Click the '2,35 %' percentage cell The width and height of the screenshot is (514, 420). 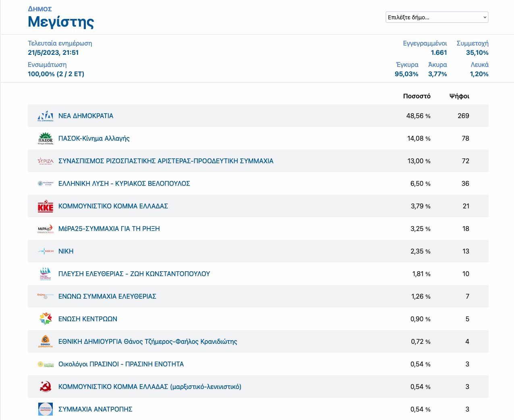pos(421,251)
